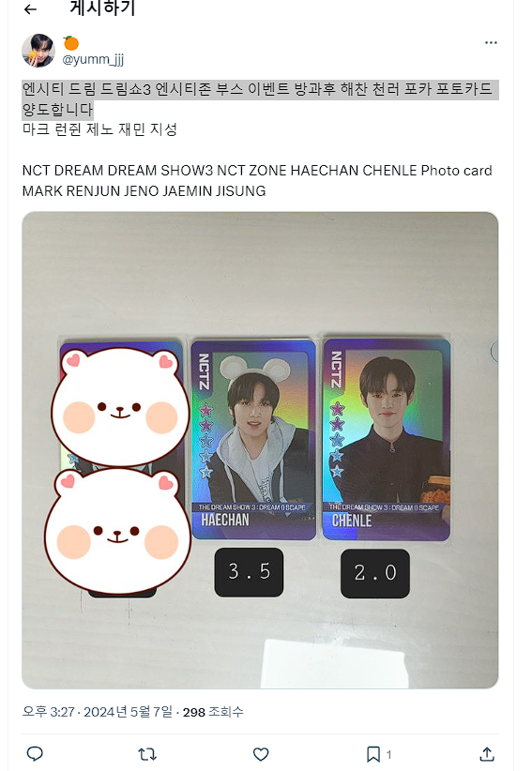
Task: Go back using the left arrow
Action: pyautogui.click(x=30, y=9)
